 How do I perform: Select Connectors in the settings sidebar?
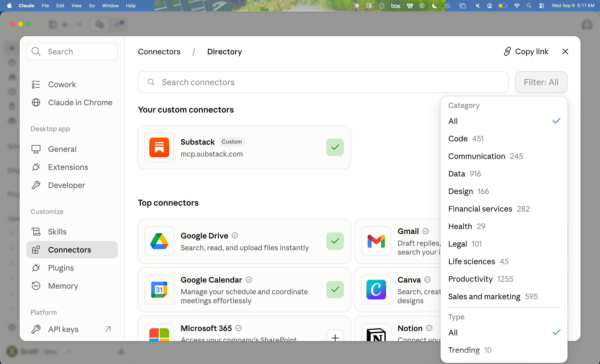point(72,250)
